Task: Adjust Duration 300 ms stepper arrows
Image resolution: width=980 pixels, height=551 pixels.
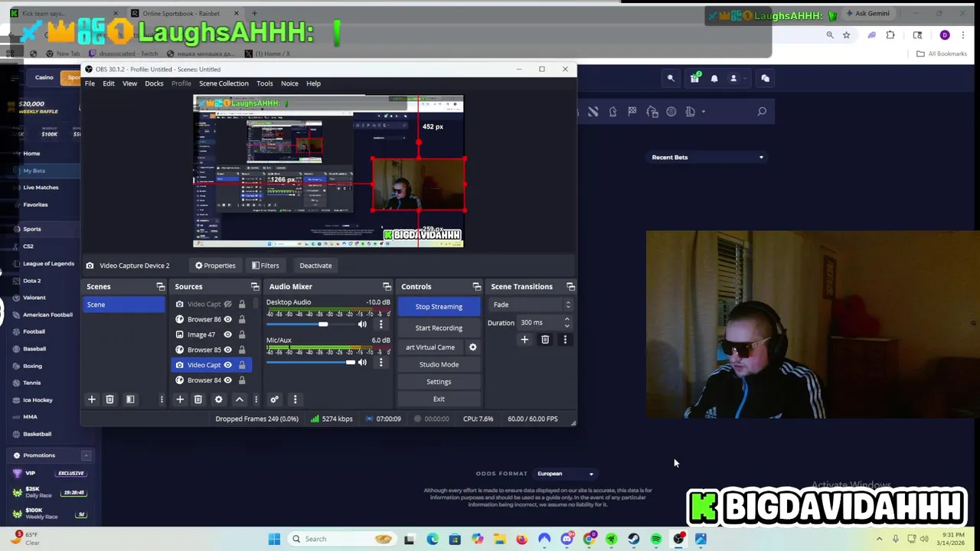Action: point(567,323)
